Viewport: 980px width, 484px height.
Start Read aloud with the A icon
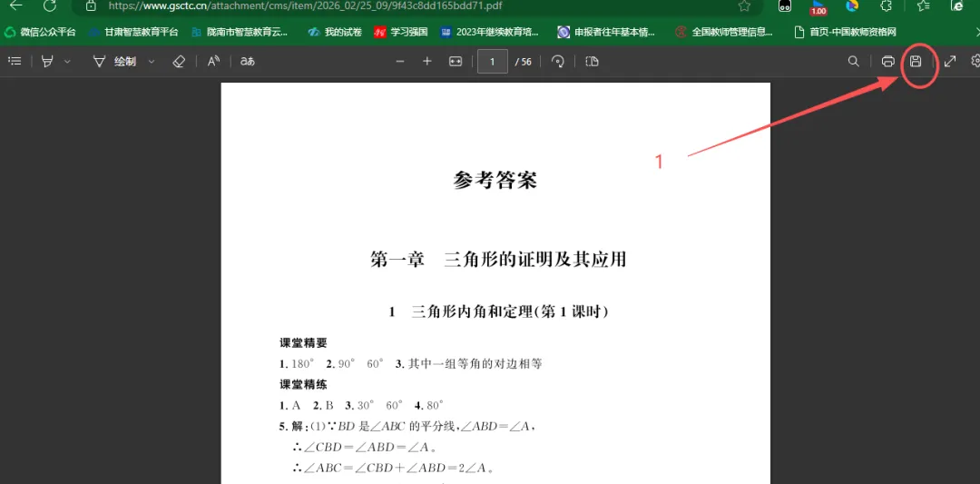coord(214,61)
